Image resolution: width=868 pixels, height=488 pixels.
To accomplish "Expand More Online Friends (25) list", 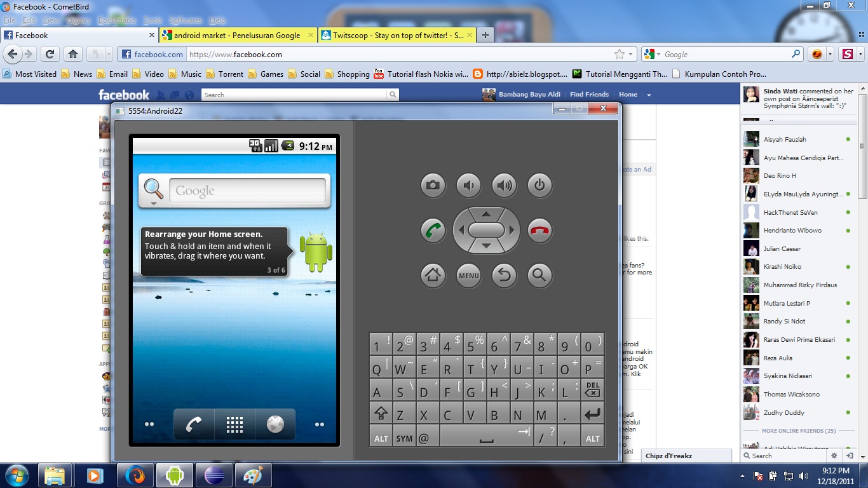I will tap(798, 431).
